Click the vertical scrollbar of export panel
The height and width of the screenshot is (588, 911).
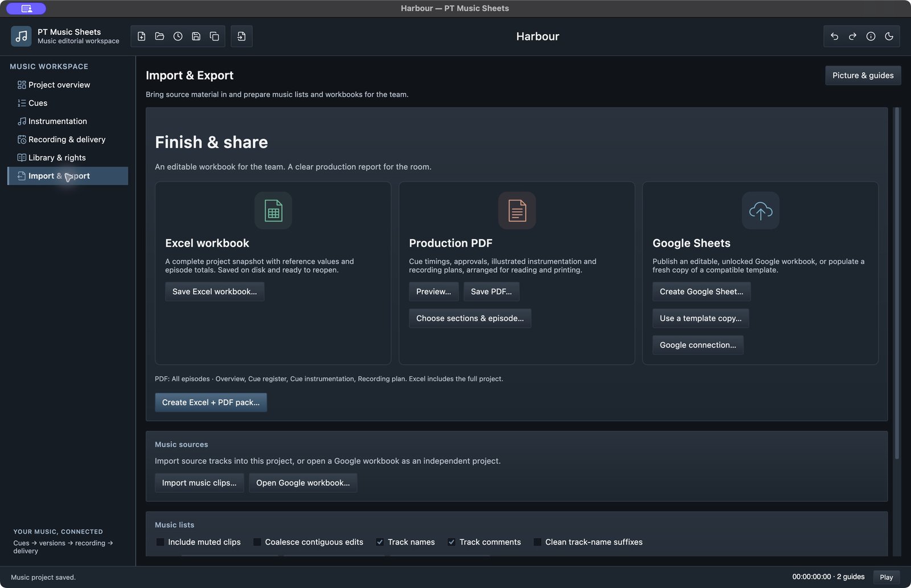click(x=897, y=283)
